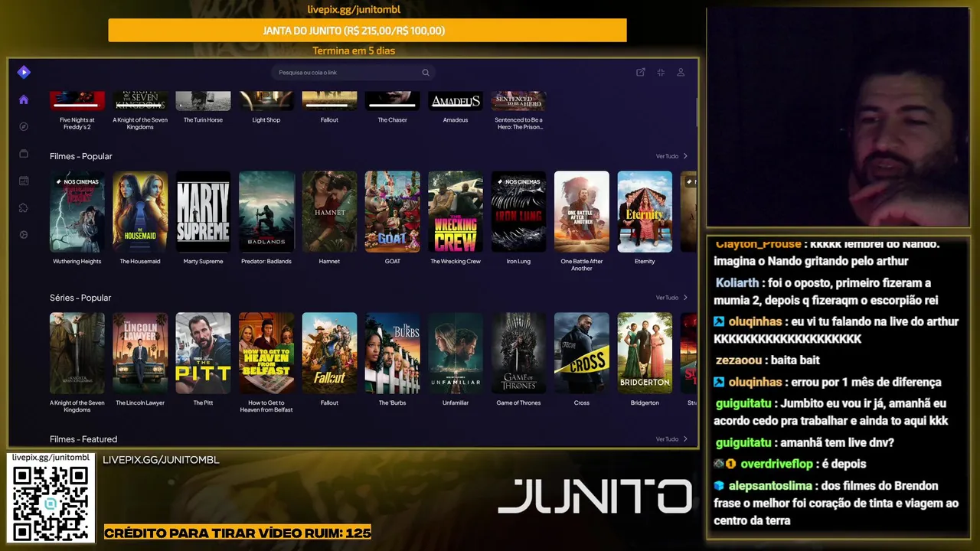Open the Fallout poster in Séries - Popular

(329, 354)
